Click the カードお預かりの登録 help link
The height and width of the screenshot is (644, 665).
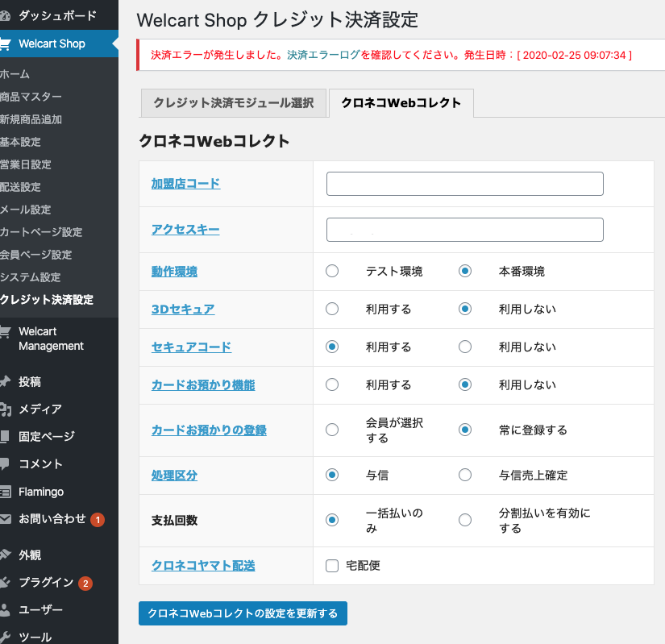[x=209, y=430]
